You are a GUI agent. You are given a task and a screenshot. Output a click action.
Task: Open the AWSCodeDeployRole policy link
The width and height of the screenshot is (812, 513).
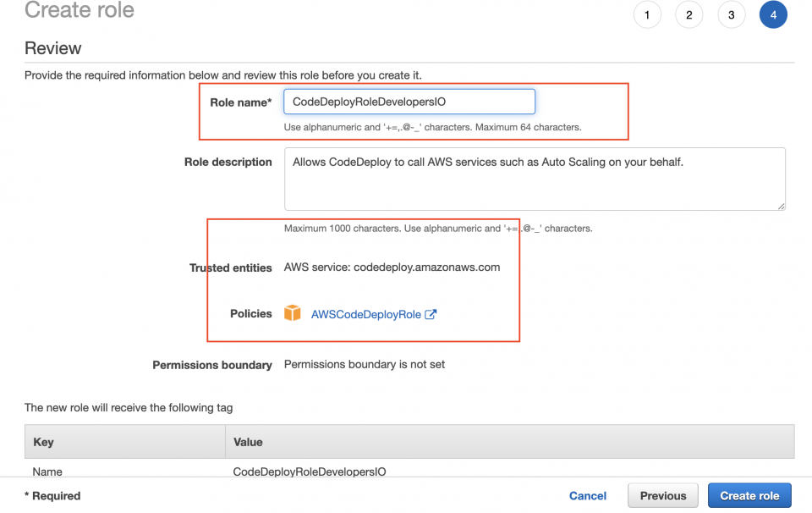pos(367,313)
